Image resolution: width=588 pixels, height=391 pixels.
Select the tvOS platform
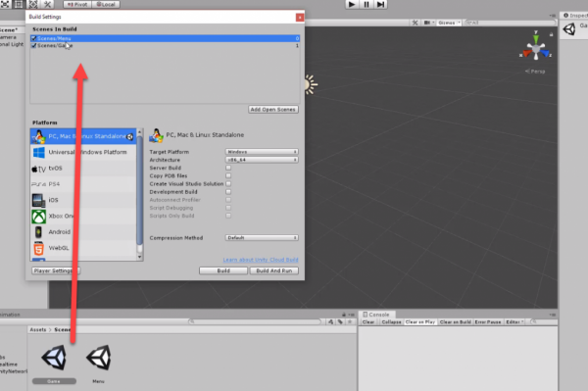[83, 169]
